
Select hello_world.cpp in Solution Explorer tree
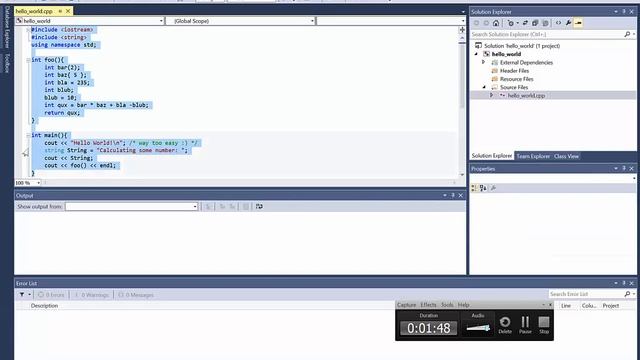click(x=526, y=96)
